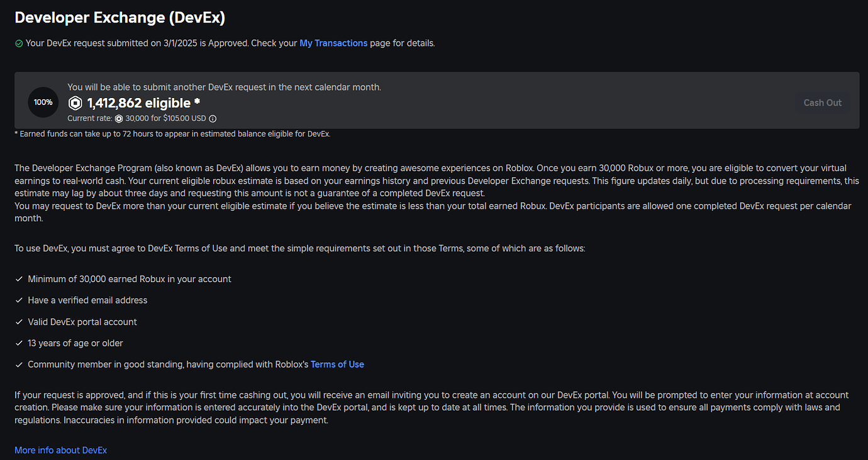This screenshot has width=868, height=460.
Task: Click the checkmark beside 'Community member in good standing'
Action: [x=19, y=364]
